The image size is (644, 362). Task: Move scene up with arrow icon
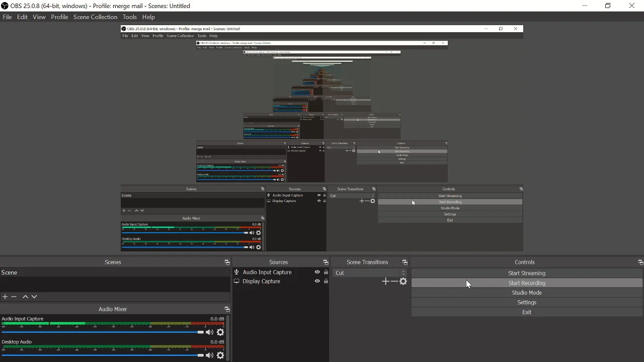[25, 297]
